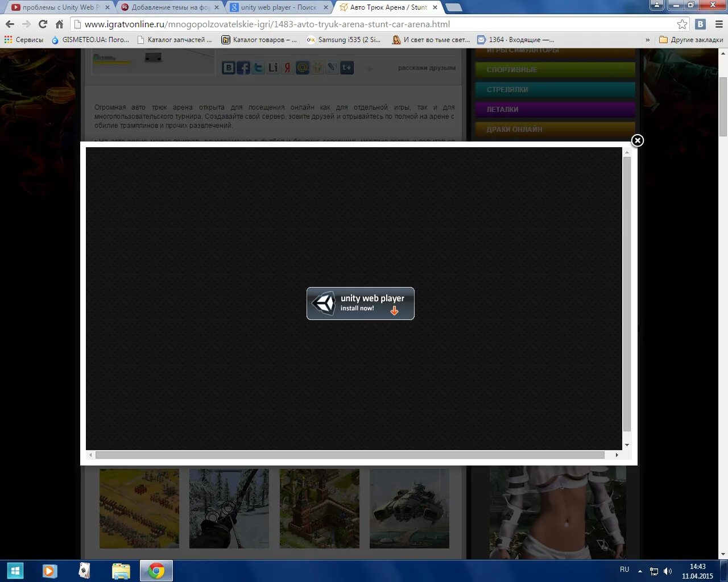
Task: Open the red castle game thumbnail
Action: tap(320, 509)
